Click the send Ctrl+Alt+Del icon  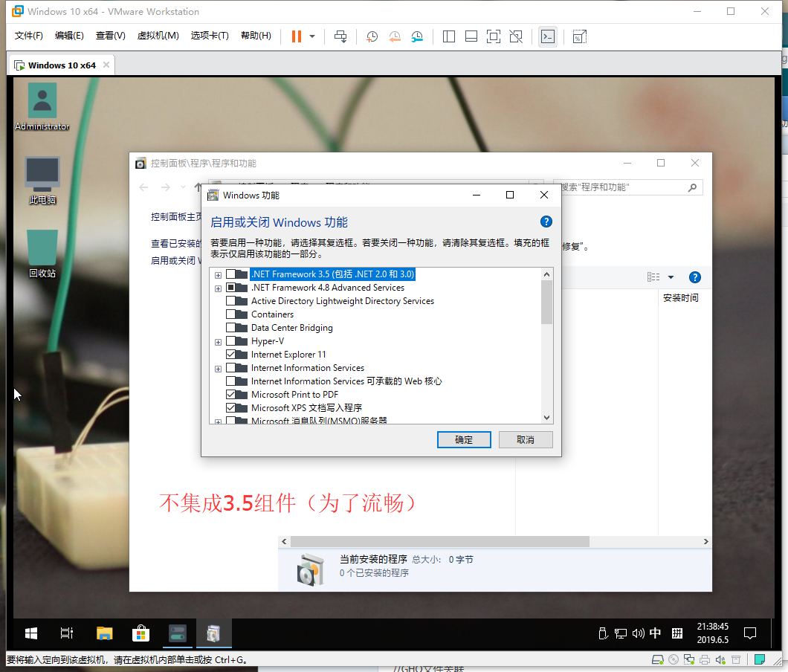click(x=340, y=36)
